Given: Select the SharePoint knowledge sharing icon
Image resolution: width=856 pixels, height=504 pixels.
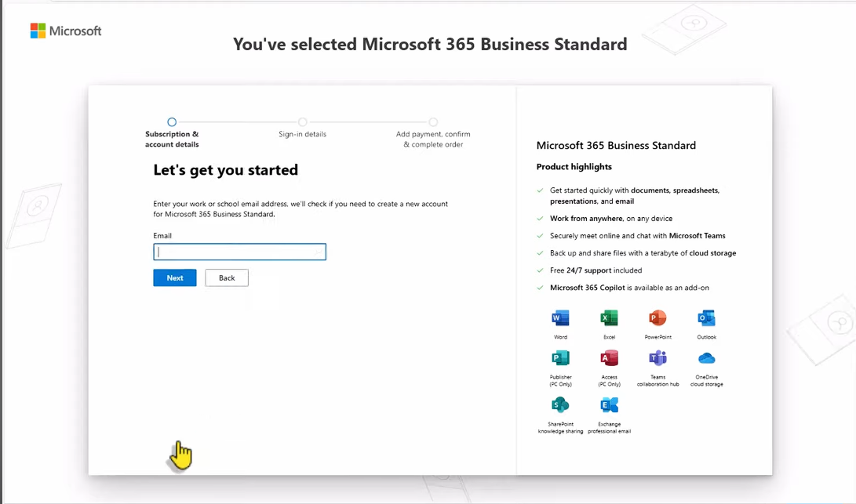Looking at the screenshot, I should 560,404.
